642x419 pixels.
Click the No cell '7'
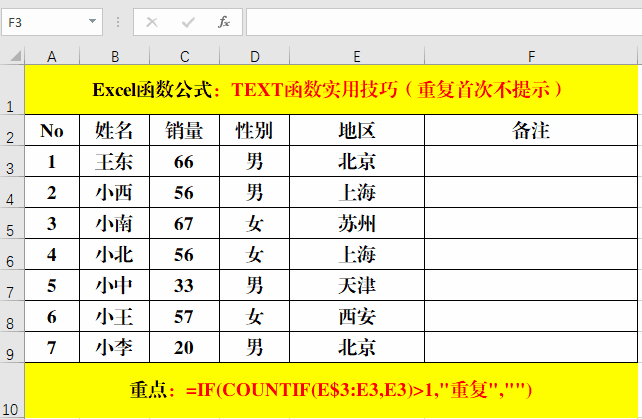pos(52,347)
